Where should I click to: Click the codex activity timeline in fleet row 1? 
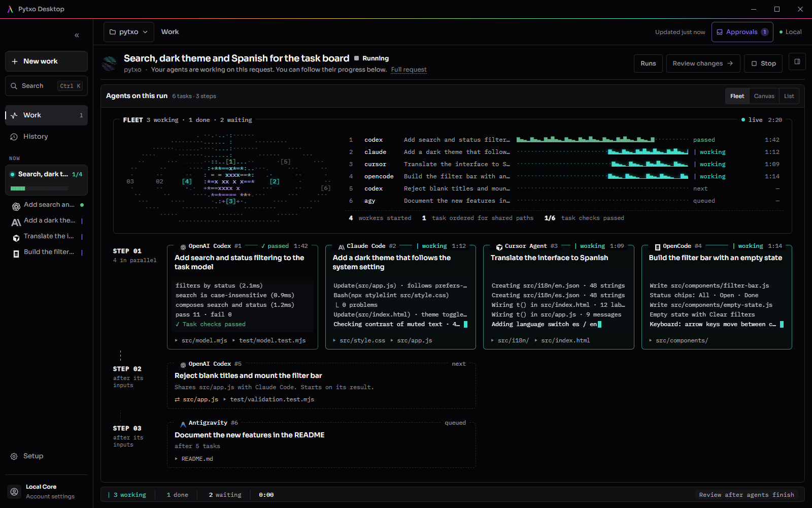pos(602,139)
